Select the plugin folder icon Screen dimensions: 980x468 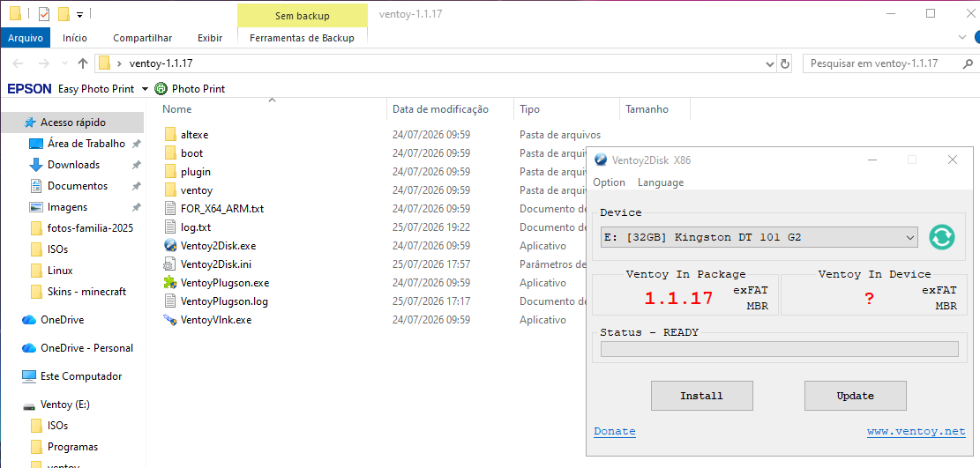(x=171, y=171)
